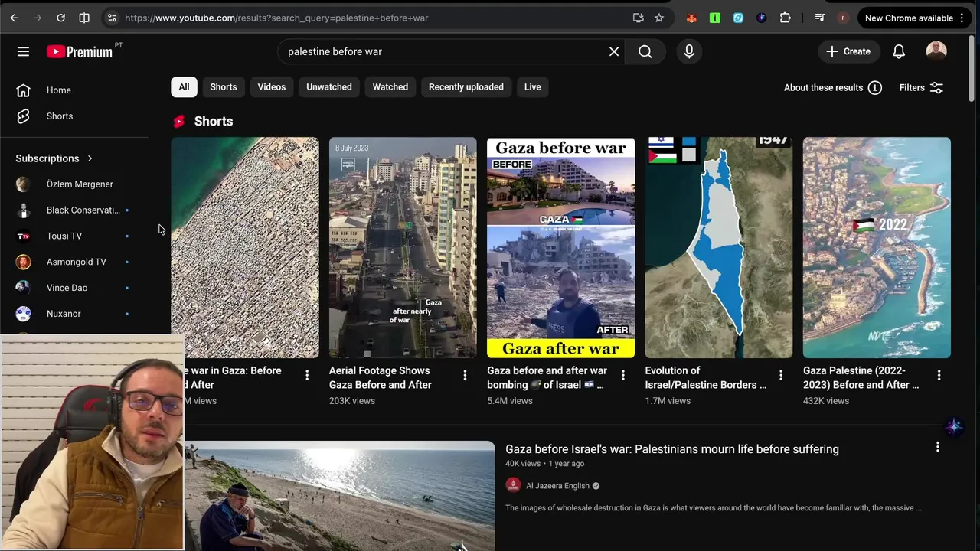Open Chrome three-dot menu
The height and width of the screenshot is (551, 980).
click(962, 18)
